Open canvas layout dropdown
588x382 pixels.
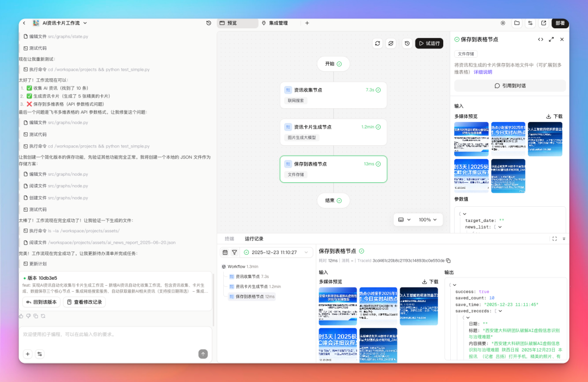(x=404, y=220)
